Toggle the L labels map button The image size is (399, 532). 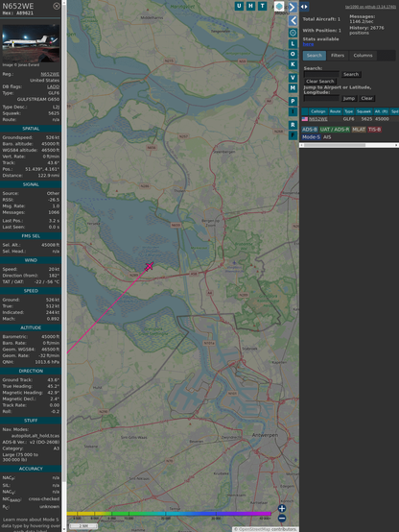[293, 44]
